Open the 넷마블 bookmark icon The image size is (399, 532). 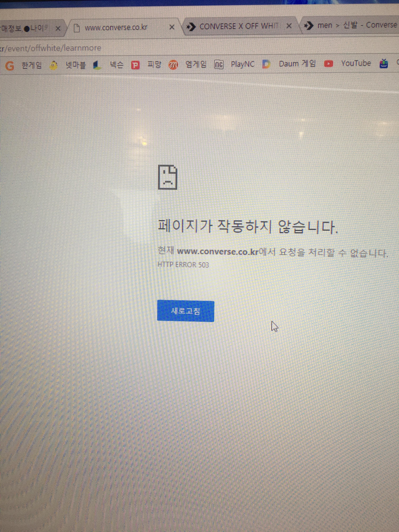[x=54, y=65]
